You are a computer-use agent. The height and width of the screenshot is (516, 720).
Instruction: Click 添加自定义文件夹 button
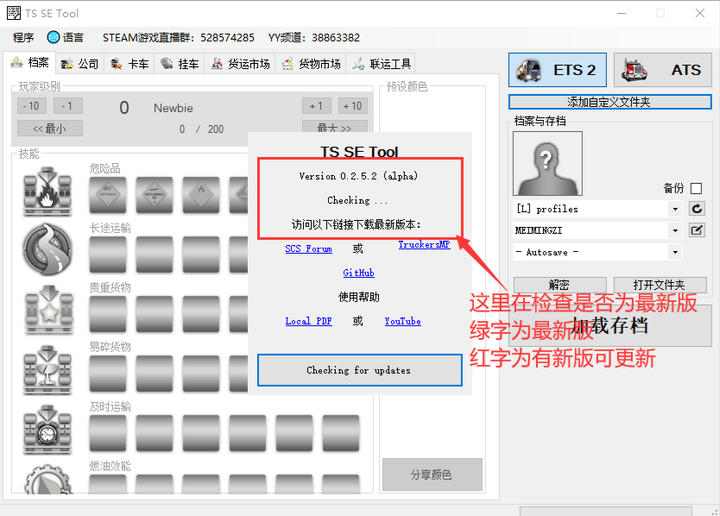610,102
